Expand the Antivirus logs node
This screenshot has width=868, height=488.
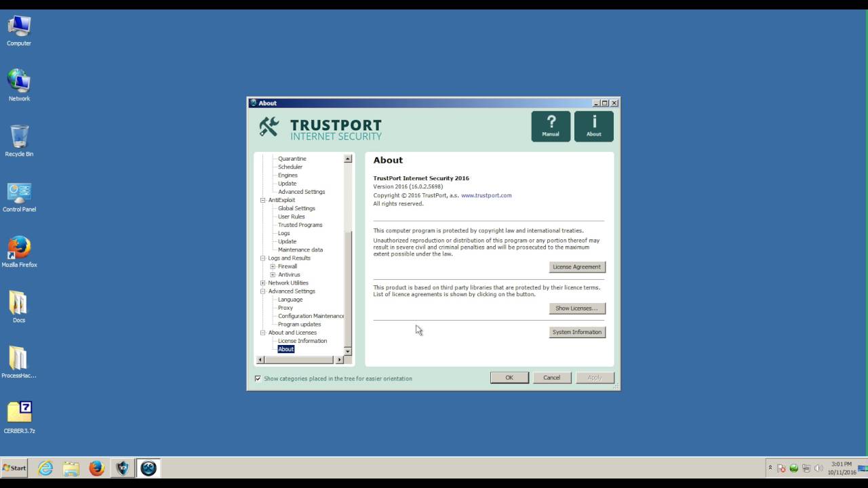(273, 274)
